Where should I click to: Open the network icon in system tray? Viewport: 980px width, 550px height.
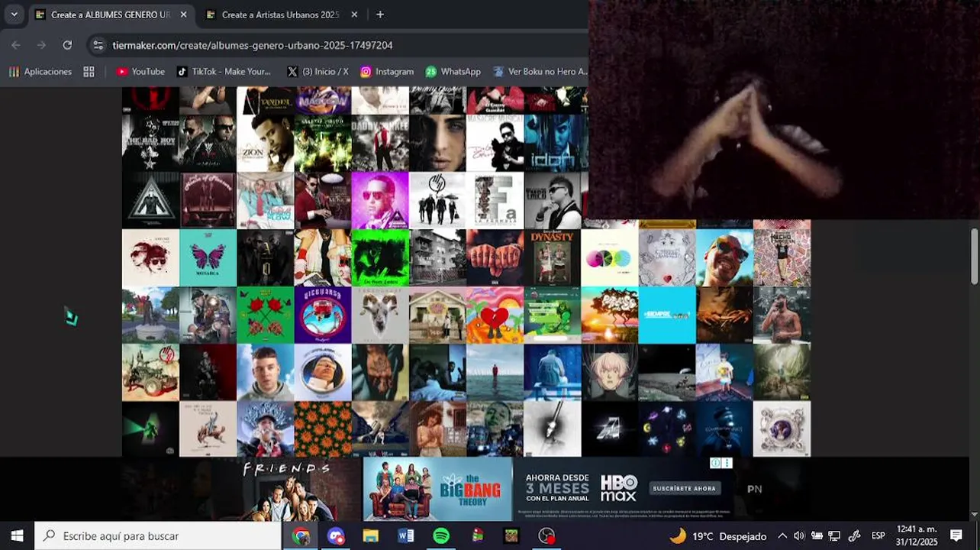[x=834, y=535]
